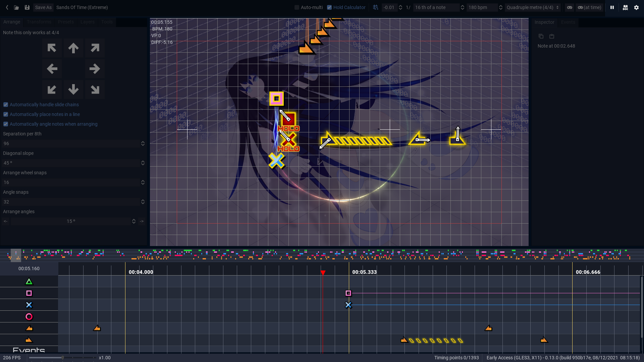Select the circle track row header

(x=29, y=317)
